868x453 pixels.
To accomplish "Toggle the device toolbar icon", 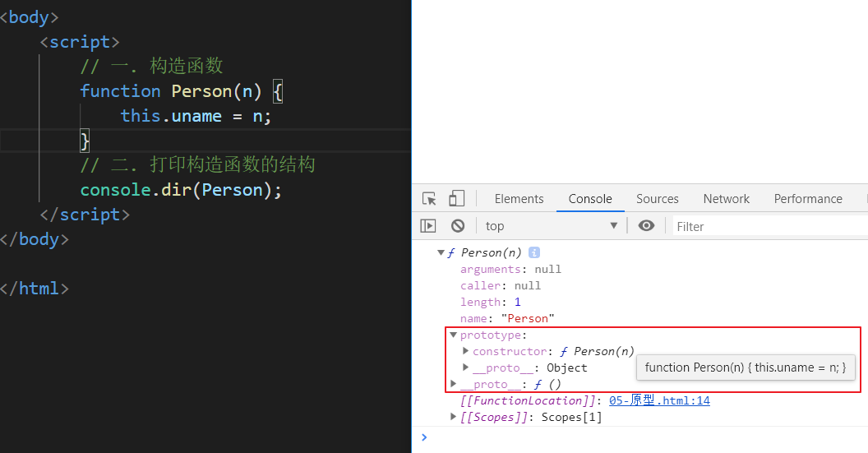I will pos(457,198).
